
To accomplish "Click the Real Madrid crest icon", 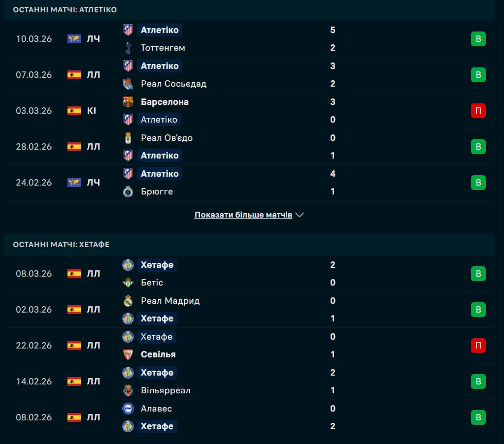I will click(x=128, y=301).
